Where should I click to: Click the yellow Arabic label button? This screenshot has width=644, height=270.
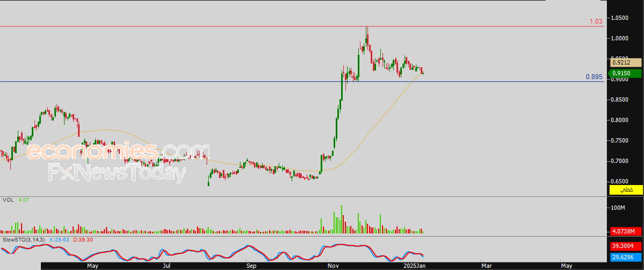pyautogui.click(x=626, y=189)
